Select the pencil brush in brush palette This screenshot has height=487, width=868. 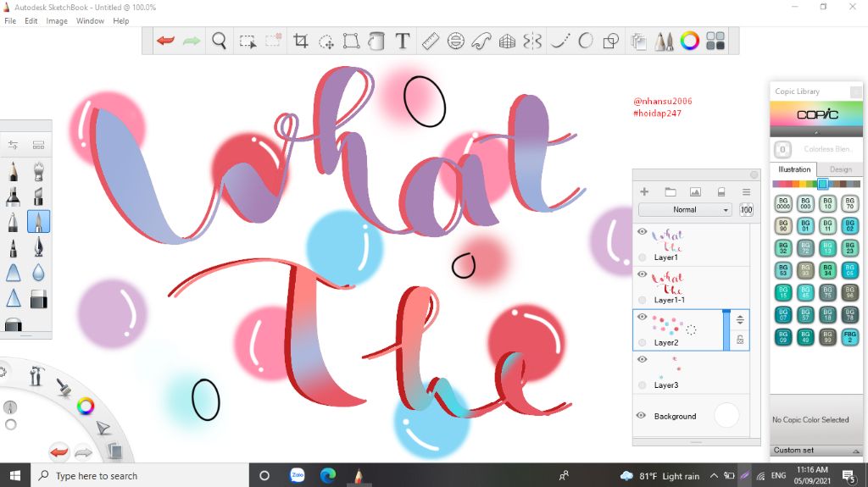[x=14, y=171]
